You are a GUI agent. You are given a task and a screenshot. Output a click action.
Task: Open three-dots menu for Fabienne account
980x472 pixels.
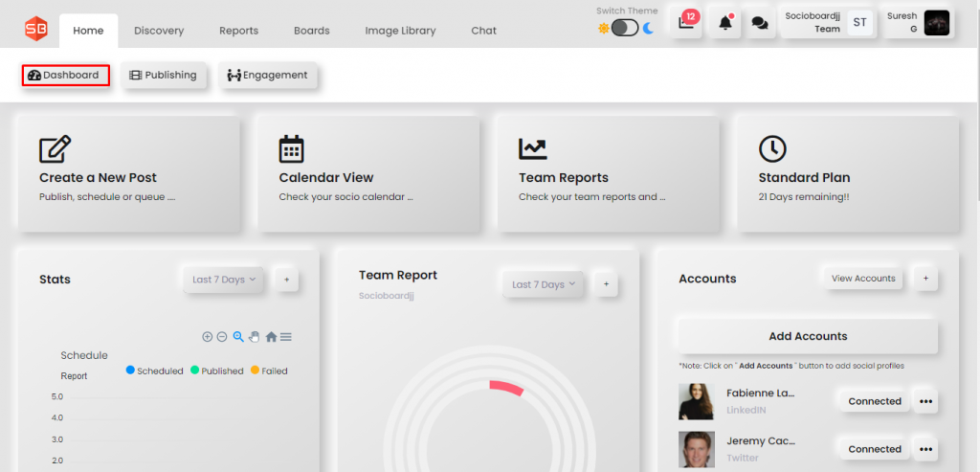coord(925,401)
